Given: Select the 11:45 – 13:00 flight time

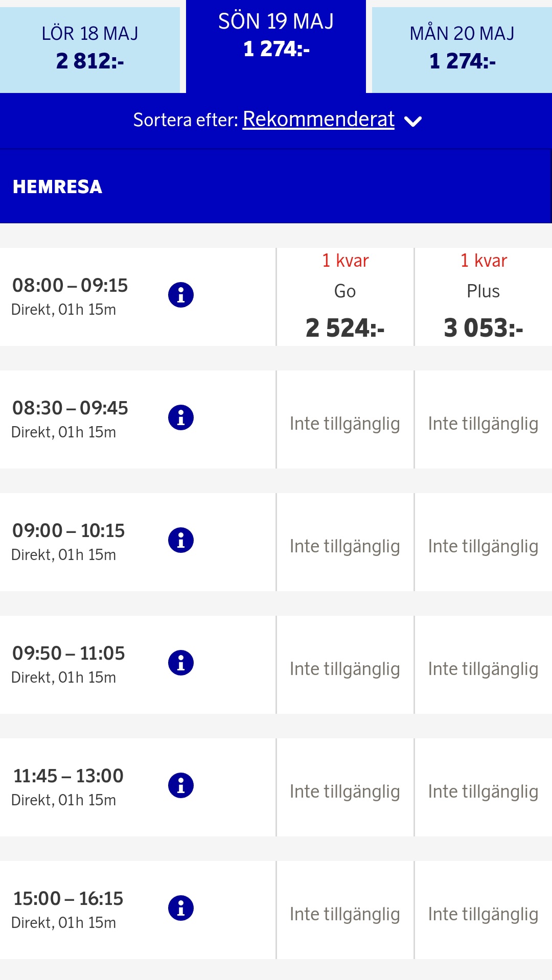Looking at the screenshot, I should pyautogui.click(x=68, y=776).
